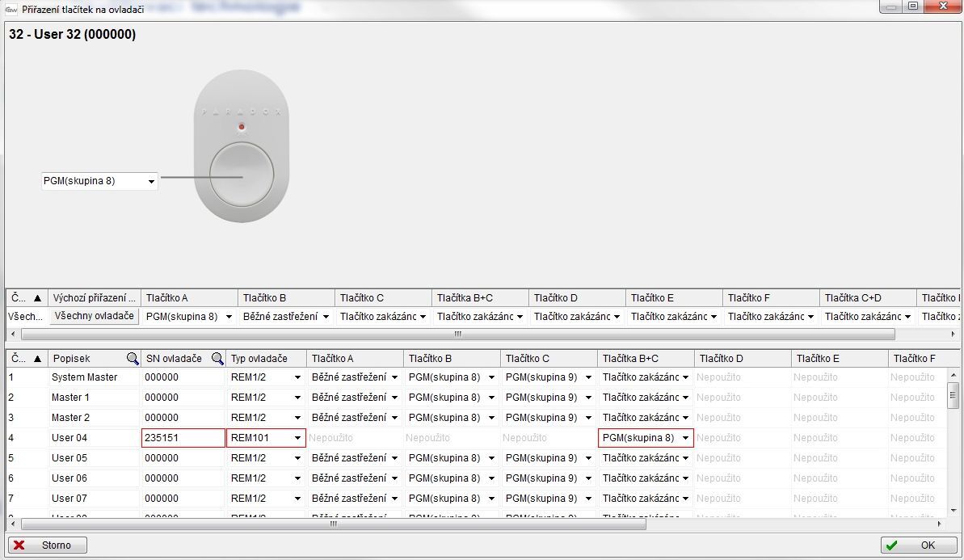Click the red X Storno button
964x560 pixels.
(x=48, y=545)
